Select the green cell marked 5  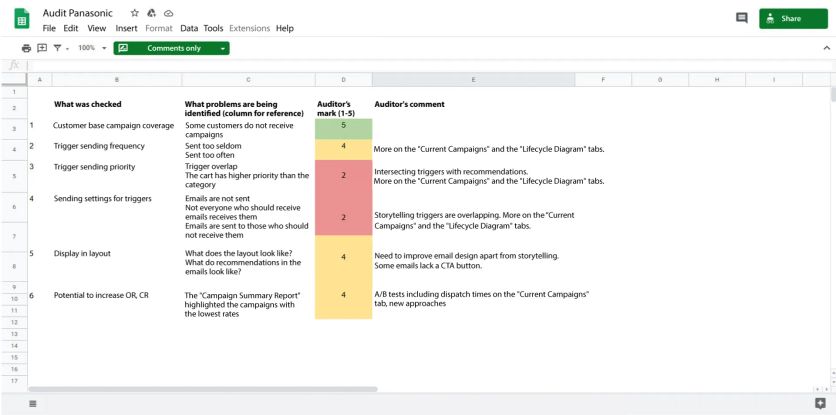[x=343, y=129]
